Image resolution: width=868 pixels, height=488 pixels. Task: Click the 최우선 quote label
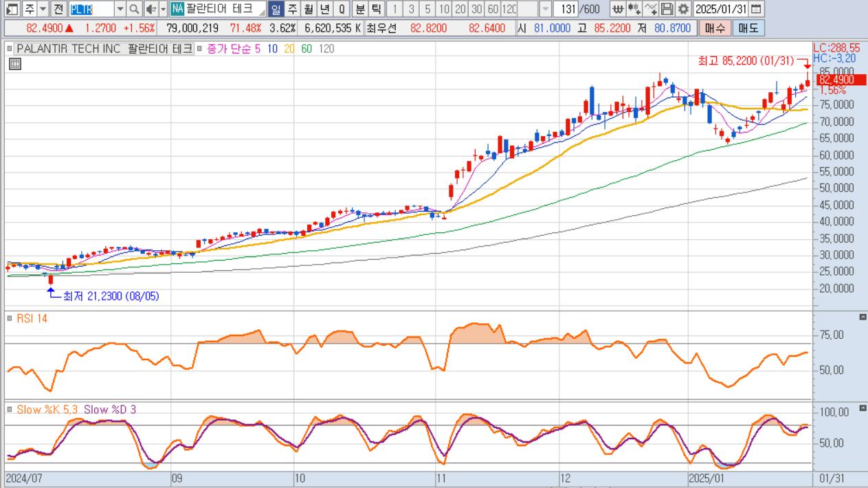(381, 28)
